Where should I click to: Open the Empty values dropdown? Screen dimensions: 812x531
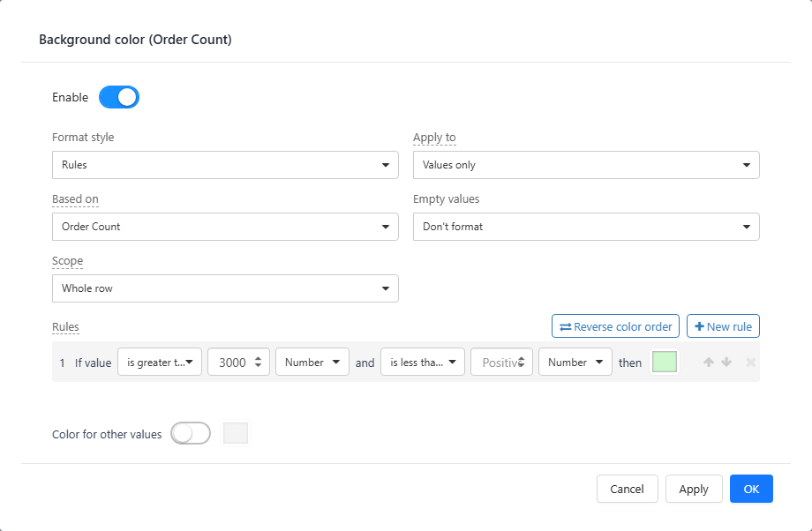(586, 227)
